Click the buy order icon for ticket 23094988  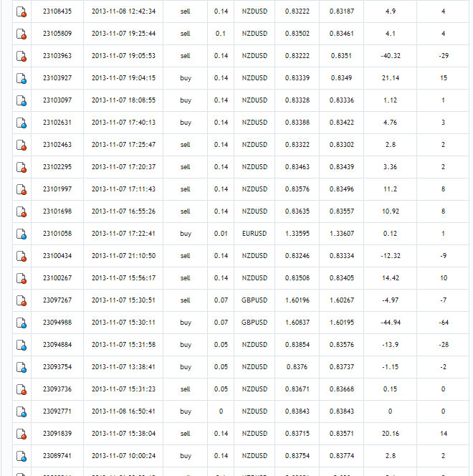pos(21,323)
